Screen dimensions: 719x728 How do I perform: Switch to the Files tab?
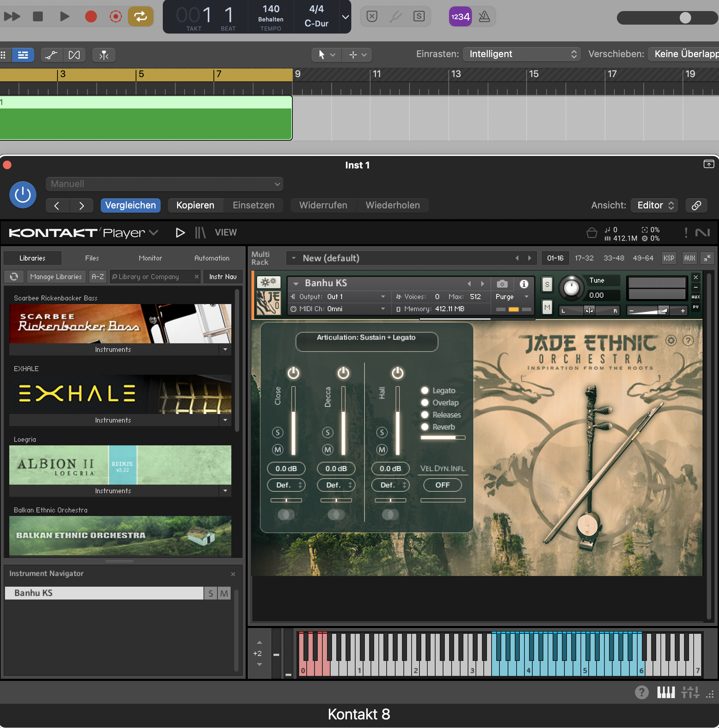92,258
